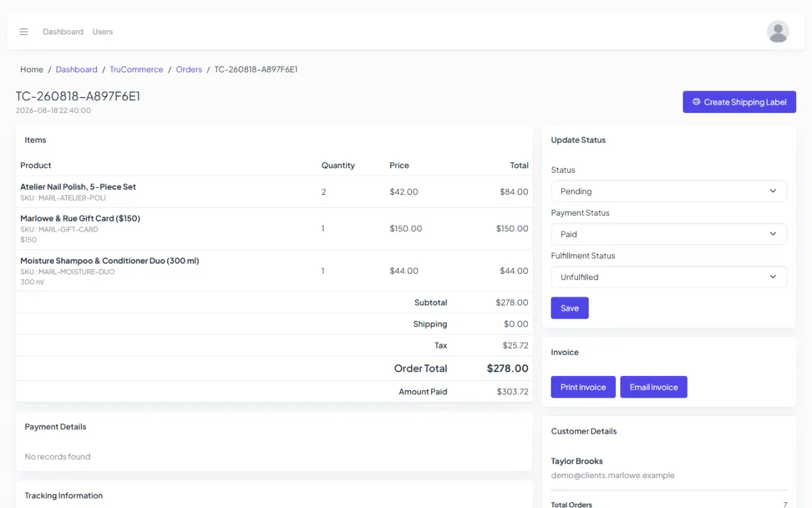812x508 pixels.
Task: Expand the Fulfillment Status dropdown
Action: click(x=669, y=277)
